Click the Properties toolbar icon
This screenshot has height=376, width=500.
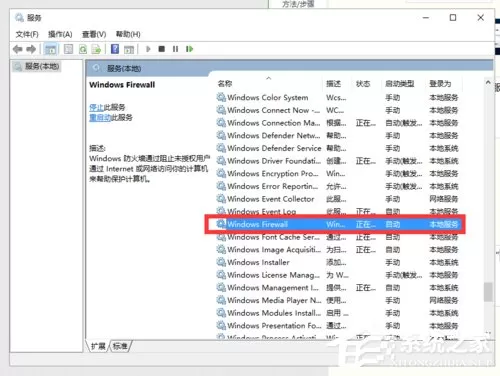pyautogui.click(x=68, y=49)
